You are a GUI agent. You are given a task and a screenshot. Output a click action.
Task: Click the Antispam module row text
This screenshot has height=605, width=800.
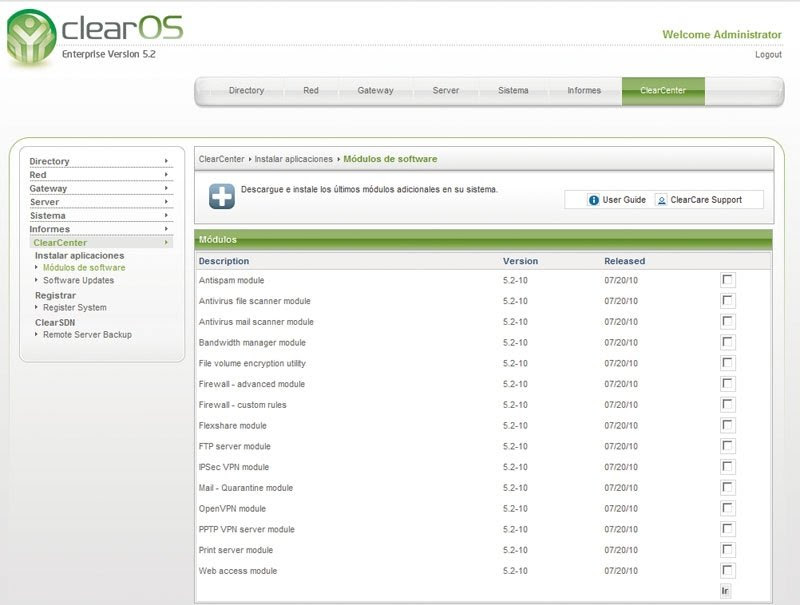232,280
